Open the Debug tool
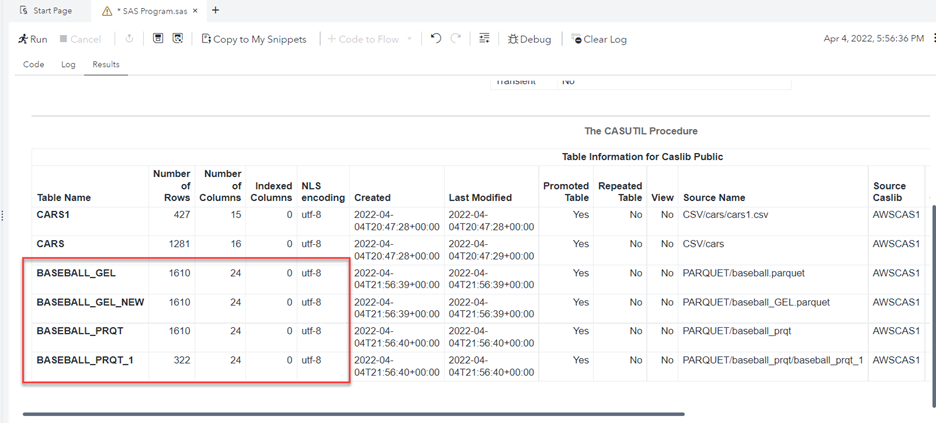The height and width of the screenshot is (423, 936). [x=529, y=39]
